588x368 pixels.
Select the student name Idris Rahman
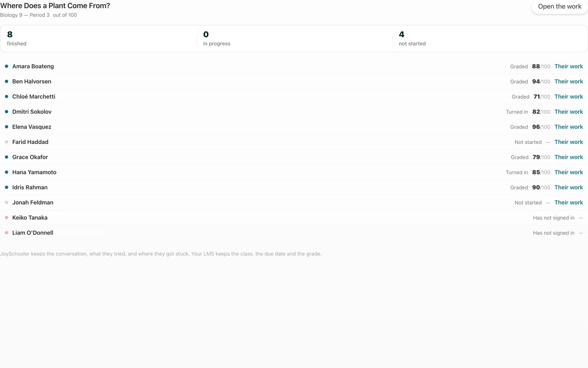[x=30, y=187]
